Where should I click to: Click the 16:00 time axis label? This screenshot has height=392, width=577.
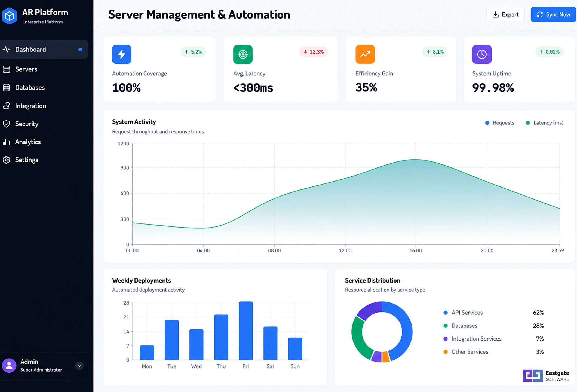click(x=416, y=251)
